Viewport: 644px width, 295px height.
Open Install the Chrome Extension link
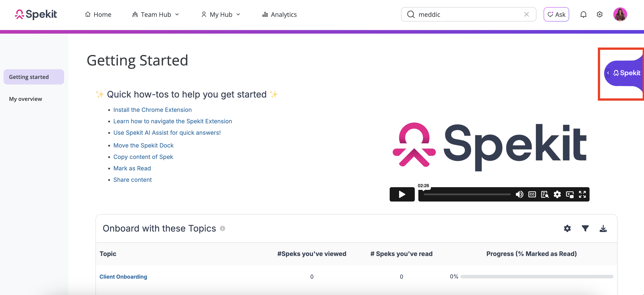point(152,110)
